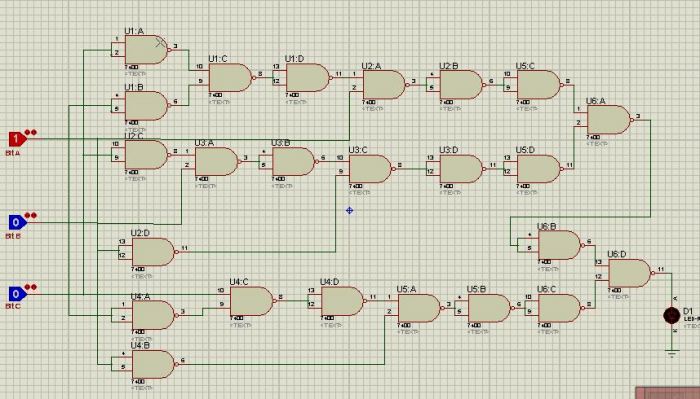Select the U3:C NAND gate
The height and width of the screenshot is (399, 700).
pyautogui.click(x=370, y=169)
